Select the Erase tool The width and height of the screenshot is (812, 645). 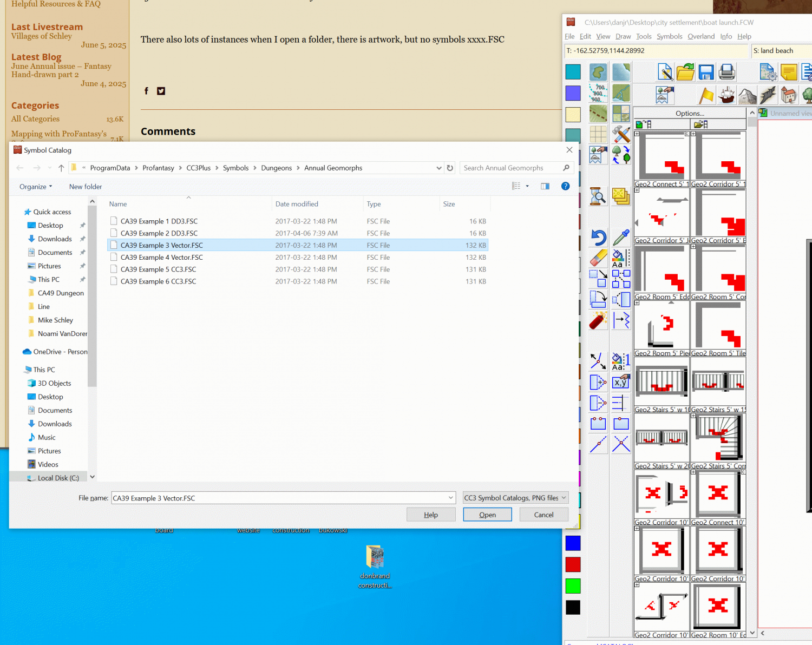598,258
